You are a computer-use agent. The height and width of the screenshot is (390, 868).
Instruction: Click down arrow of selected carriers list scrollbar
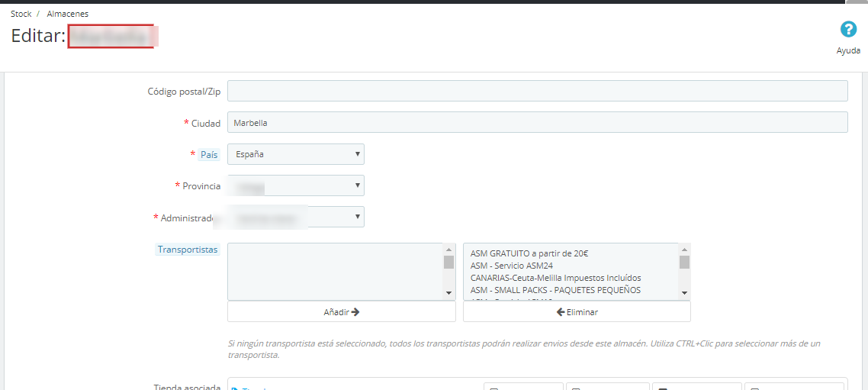pos(685,293)
